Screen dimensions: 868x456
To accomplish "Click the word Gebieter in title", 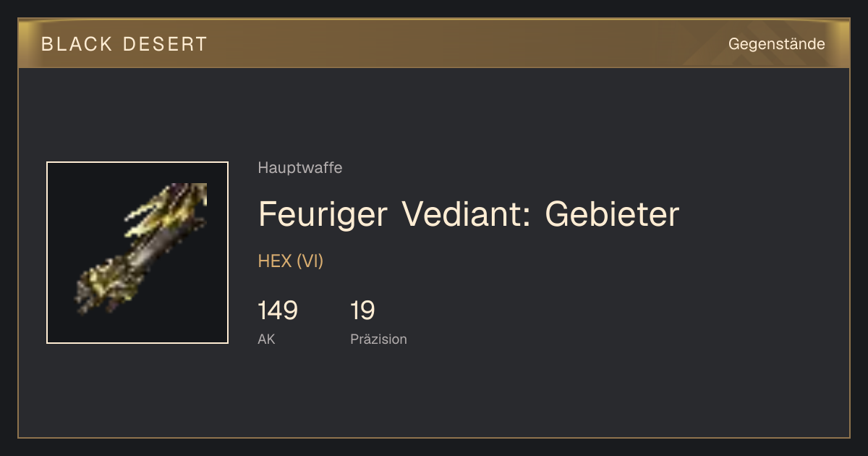I will pyautogui.click(x=612, y=214).
